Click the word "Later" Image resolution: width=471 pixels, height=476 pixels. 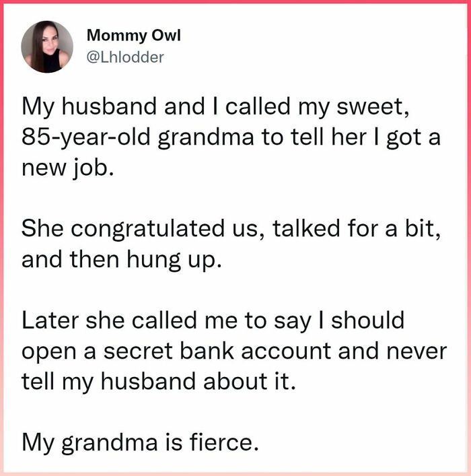[49, 320]
